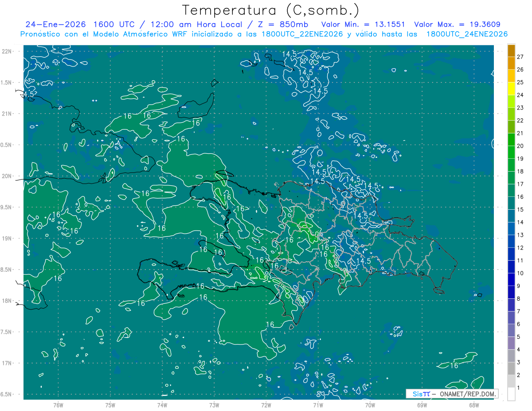Pick the dark blue swatch between 8 and 9

511,292
